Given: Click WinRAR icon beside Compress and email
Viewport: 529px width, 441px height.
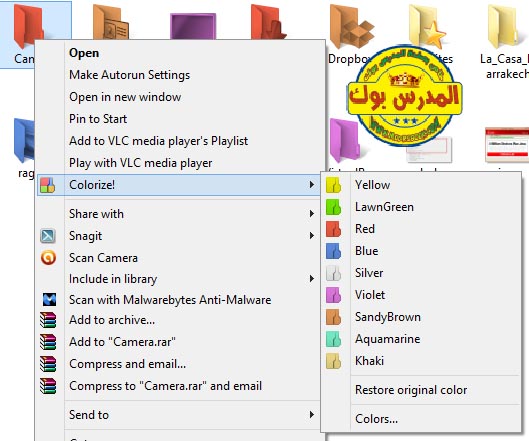Looking at the screenshot, I should point(48,364).
